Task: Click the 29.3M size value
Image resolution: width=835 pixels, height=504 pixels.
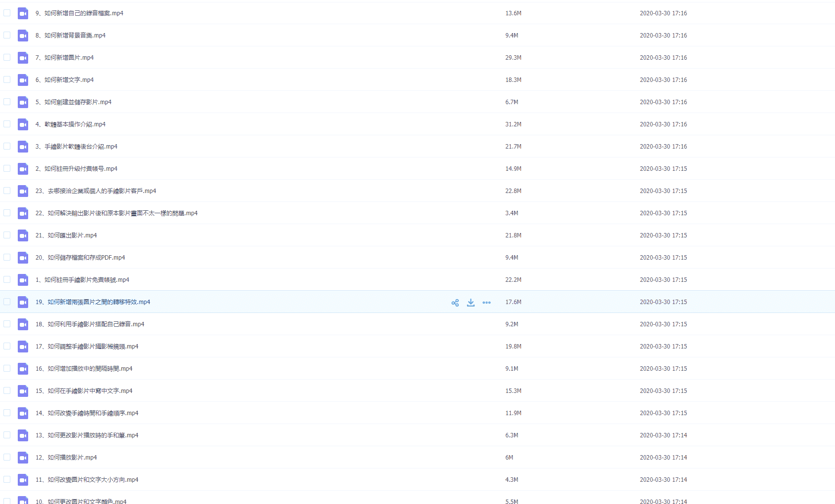Action: point(513,58)
